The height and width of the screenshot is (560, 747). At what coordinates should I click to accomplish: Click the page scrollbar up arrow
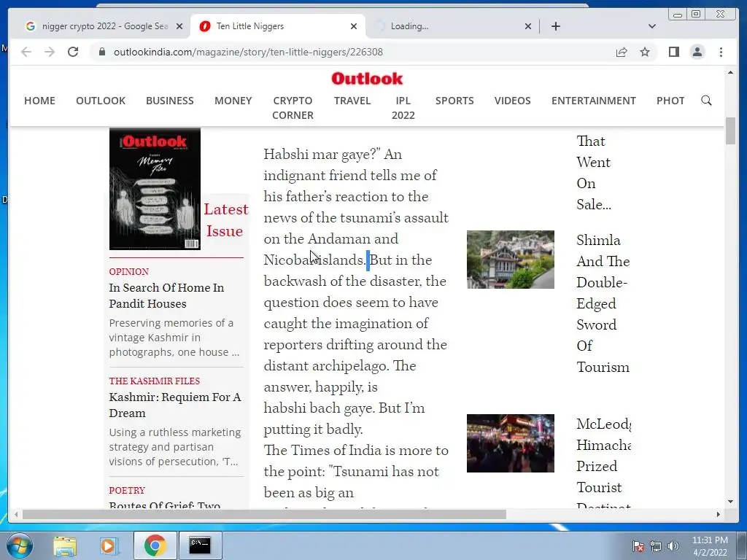tap(730, 72)
